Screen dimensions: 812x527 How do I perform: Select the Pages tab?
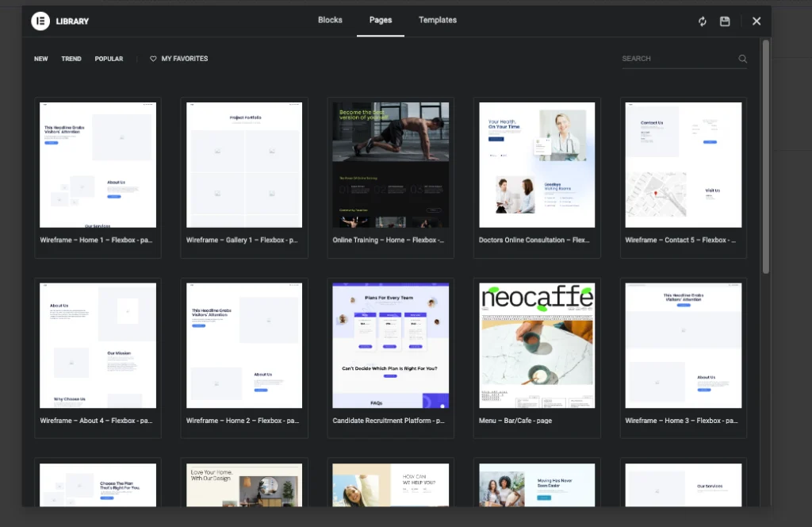381,20
